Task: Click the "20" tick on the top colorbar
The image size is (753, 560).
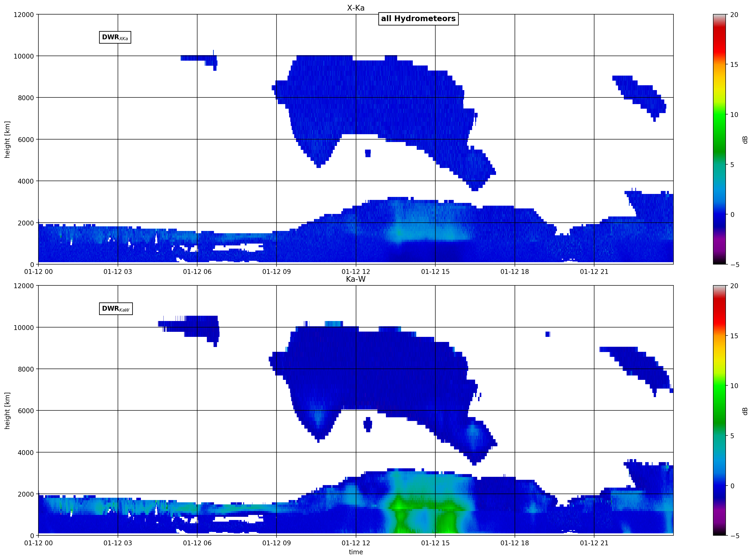Action: coord(734,14)
